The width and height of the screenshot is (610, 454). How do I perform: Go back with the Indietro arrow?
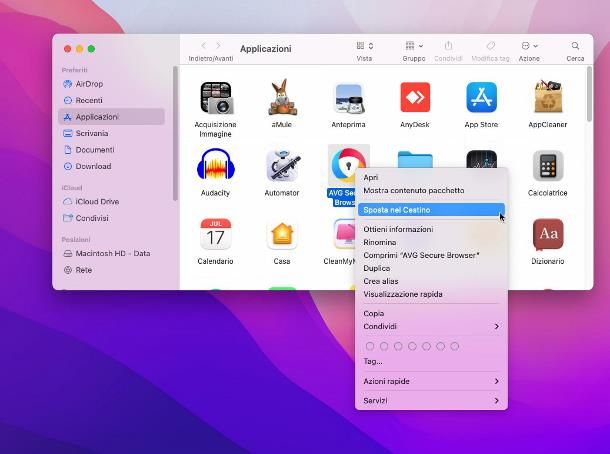coord(203,46)
